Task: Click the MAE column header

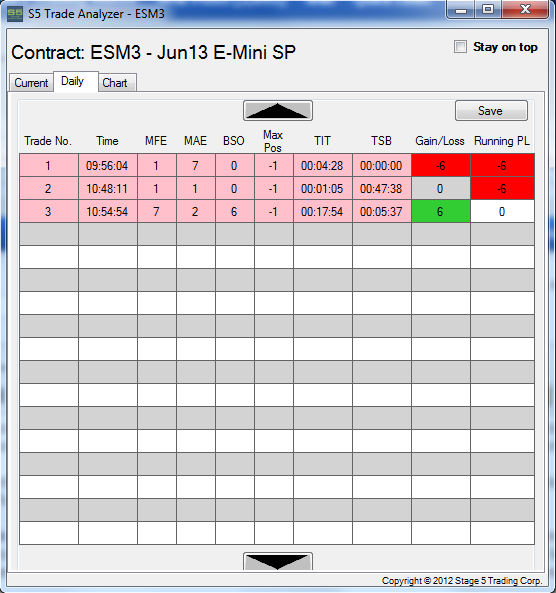Action: (195, 141)
